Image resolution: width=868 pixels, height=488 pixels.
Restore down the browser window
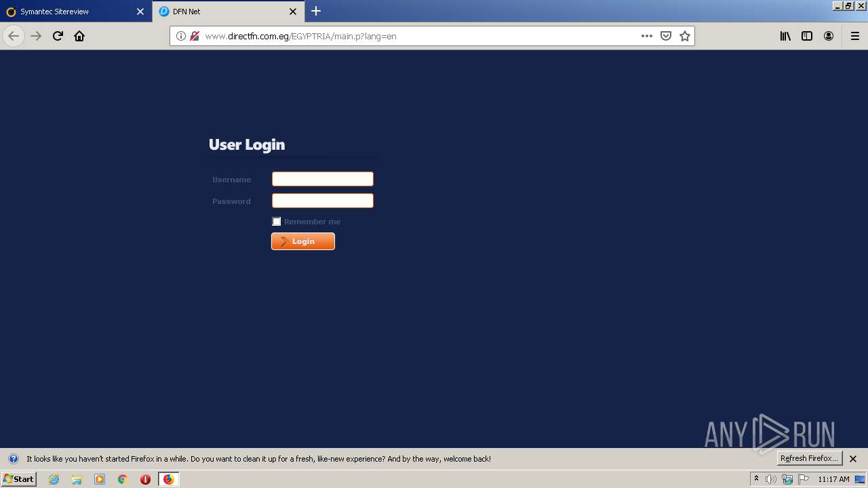(848, 5)
